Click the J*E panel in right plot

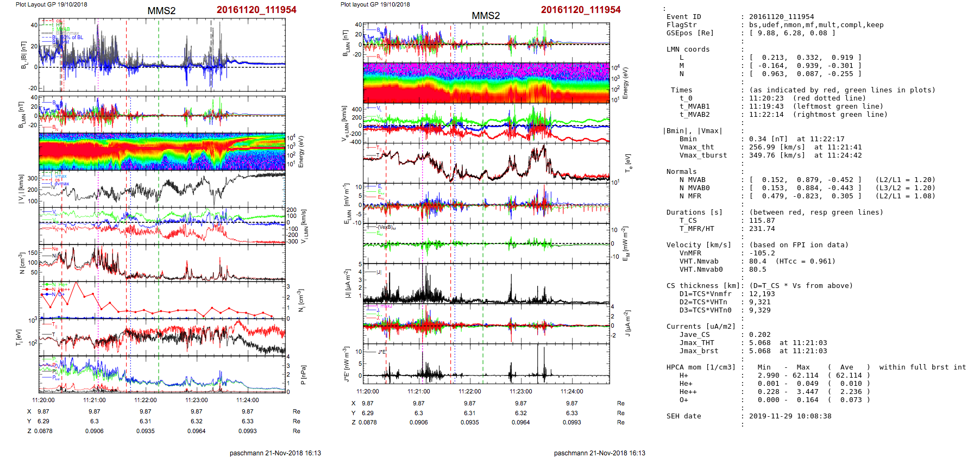pos(486,364)
